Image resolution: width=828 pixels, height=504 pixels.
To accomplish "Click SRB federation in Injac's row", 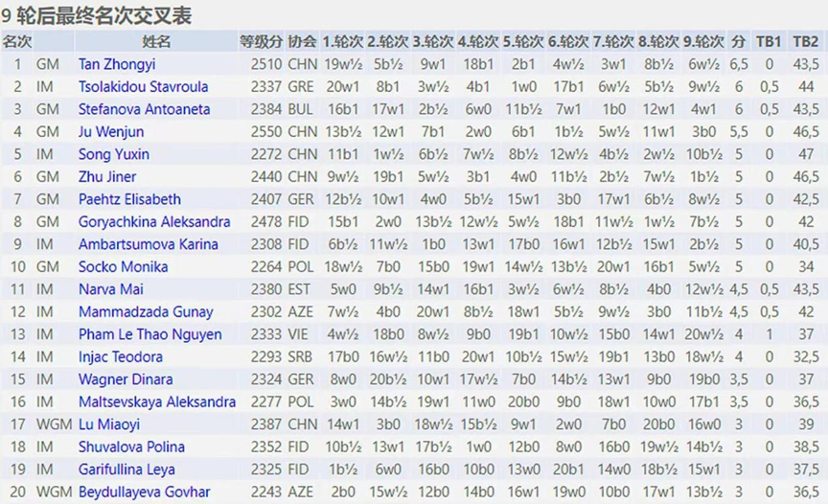I will coord(300,357).
